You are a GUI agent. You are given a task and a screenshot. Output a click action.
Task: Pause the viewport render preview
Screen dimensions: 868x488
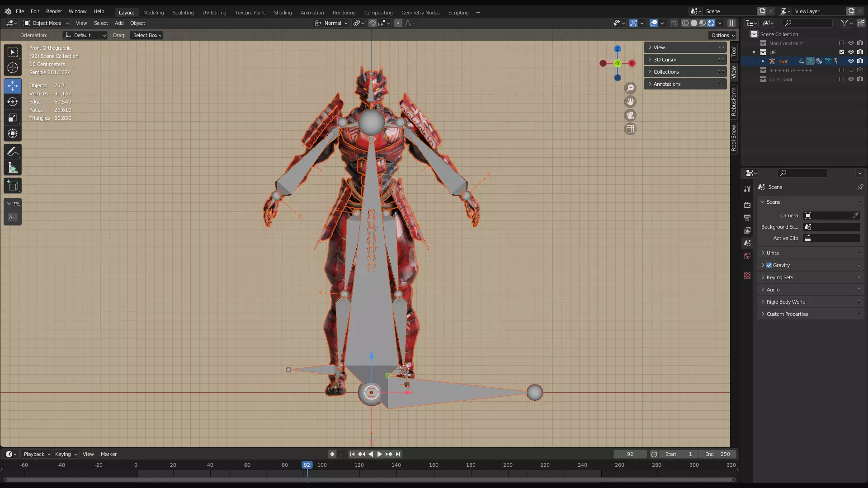coord(731,23)
